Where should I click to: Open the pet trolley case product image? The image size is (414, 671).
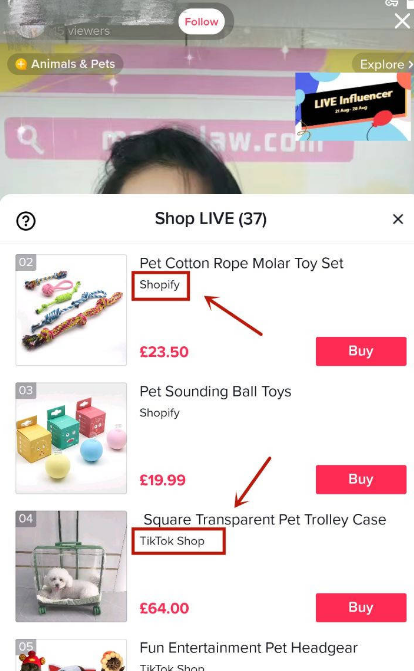pos(71,566)
